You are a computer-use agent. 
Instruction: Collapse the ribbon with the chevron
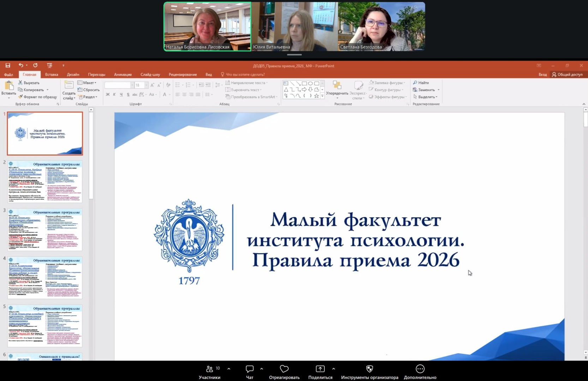(584, 104)
